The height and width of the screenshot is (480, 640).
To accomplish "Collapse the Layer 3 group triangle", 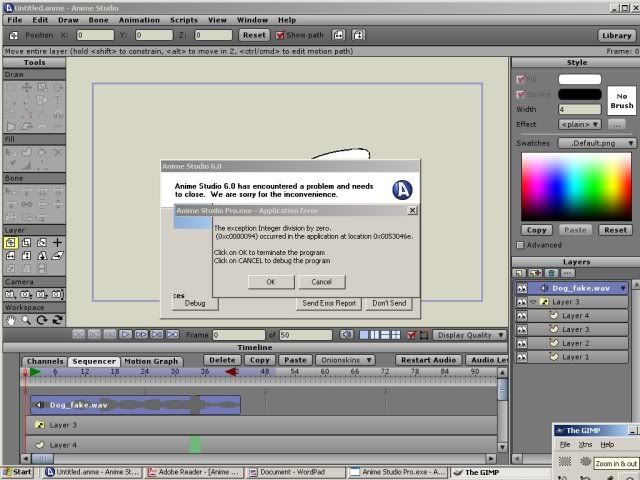I will (533, 302).
